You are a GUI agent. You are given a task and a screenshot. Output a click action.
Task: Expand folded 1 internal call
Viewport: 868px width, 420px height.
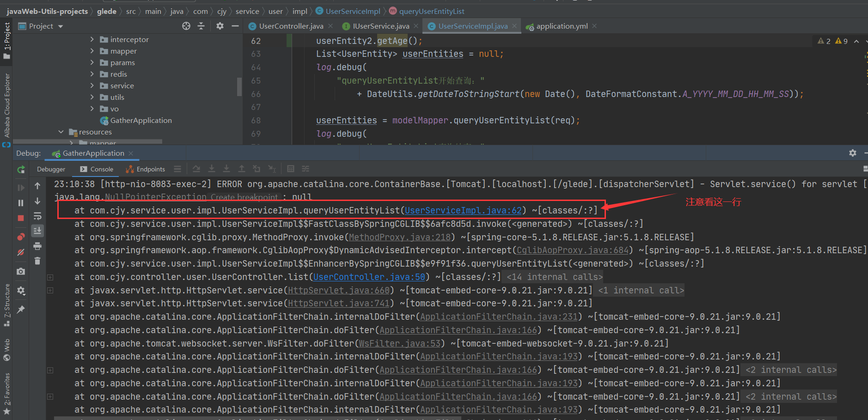point(641,290)
